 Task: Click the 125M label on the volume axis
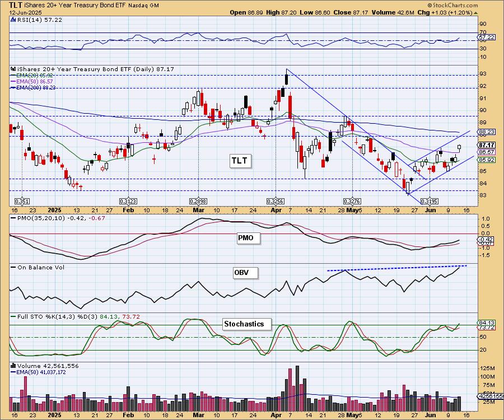487,368
